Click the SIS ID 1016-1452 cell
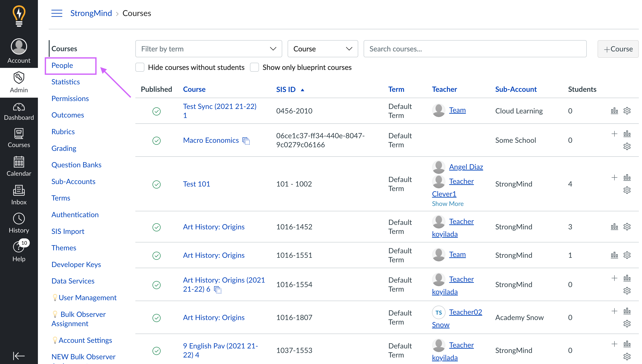The height and width of the screenshot is (364, 642). (x=294, y=227)
